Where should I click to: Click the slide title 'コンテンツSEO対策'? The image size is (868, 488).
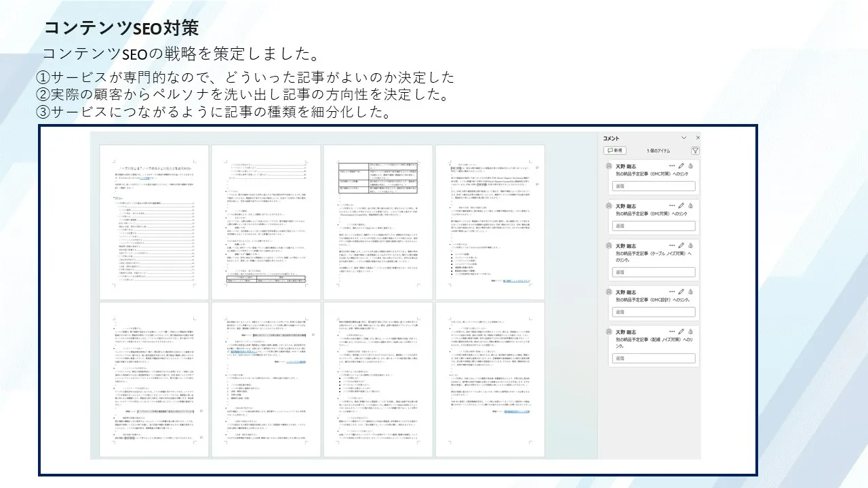click(x=121, y=28)
